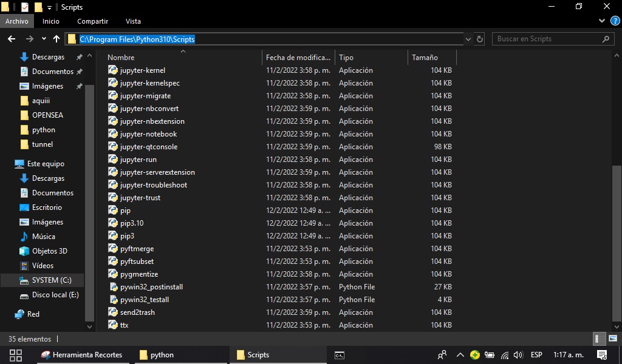
Task: Select the pywin32_postinstall Python file icon
Action: [114, 287]
